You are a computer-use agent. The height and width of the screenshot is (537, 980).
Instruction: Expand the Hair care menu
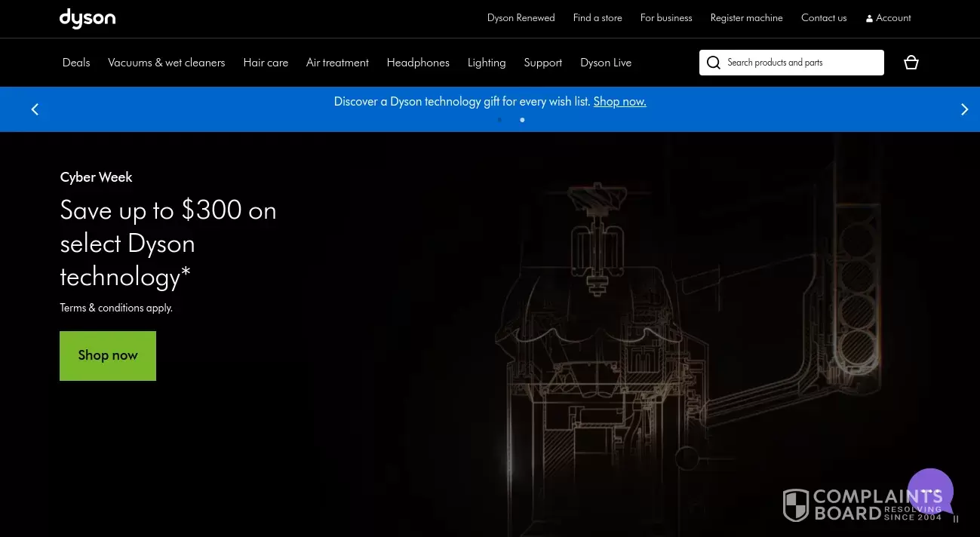[x=266, y=63]
